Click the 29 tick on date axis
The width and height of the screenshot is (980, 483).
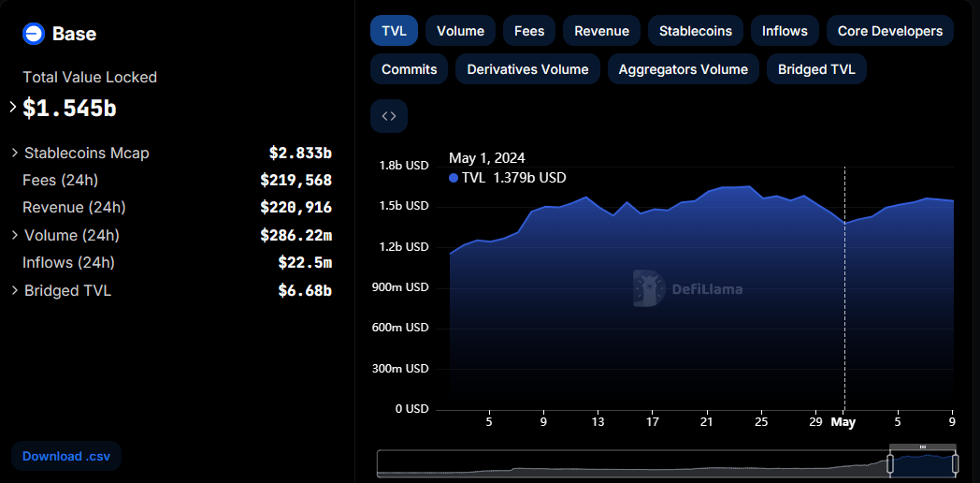(815, 422)
